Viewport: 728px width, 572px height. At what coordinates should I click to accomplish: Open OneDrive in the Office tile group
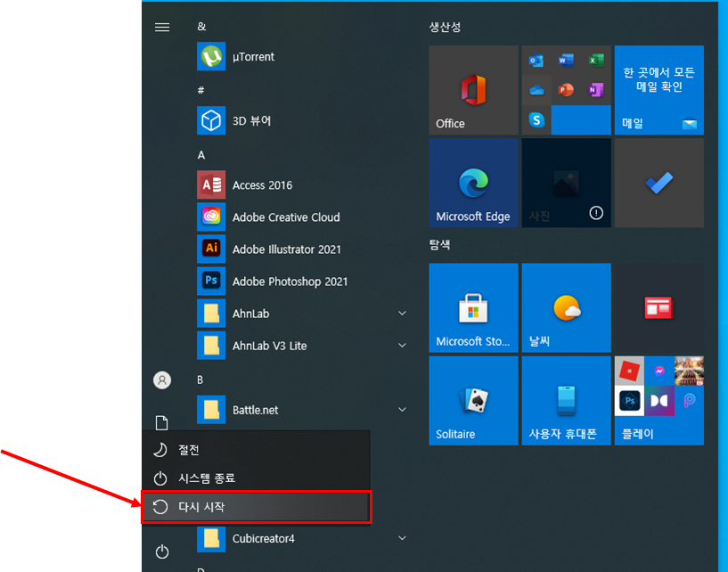[536, 90]
